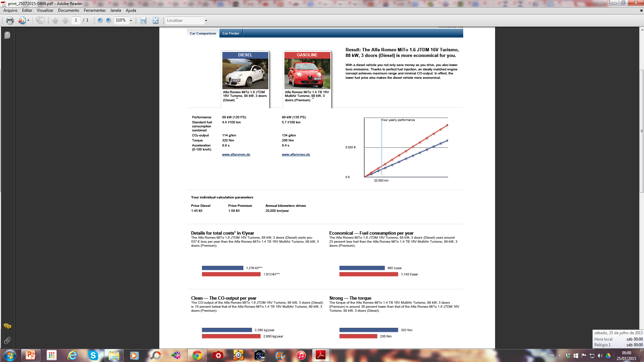Click the gasoline car's www.alfaromeo.de link

[296, 155]
